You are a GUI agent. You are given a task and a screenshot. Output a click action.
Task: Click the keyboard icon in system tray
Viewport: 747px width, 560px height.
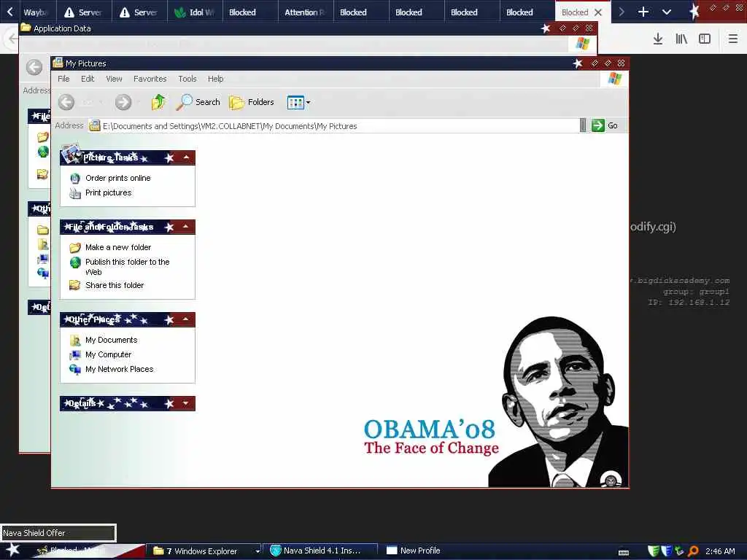pos(624,553)
